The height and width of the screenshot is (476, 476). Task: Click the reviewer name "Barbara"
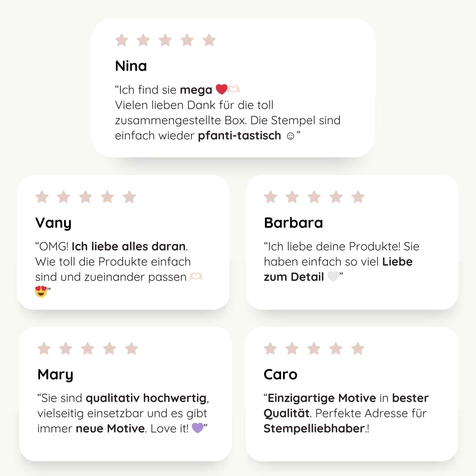click(x=293, y=223)
